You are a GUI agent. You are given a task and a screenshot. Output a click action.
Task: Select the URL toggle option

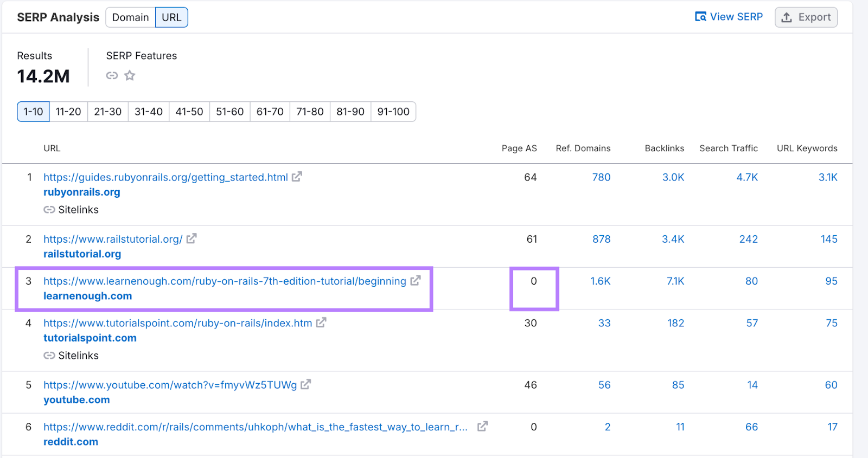(x=171, y=17)
